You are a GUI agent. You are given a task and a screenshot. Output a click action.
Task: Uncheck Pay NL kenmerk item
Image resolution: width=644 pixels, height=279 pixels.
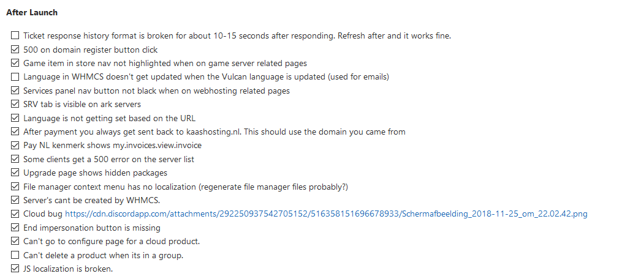point(15,146)
